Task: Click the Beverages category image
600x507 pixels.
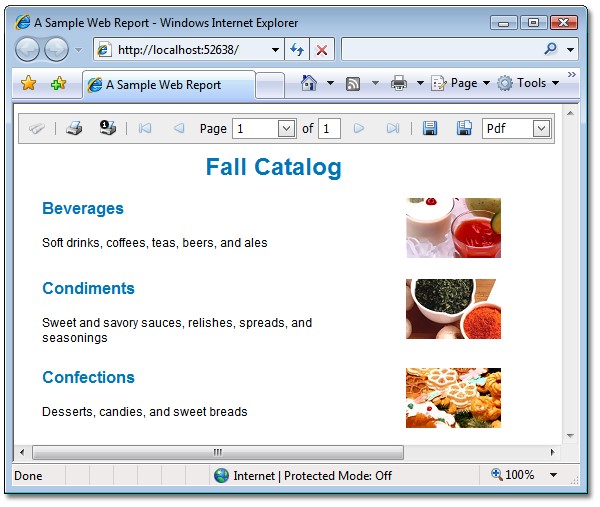Action: point(453,227)
